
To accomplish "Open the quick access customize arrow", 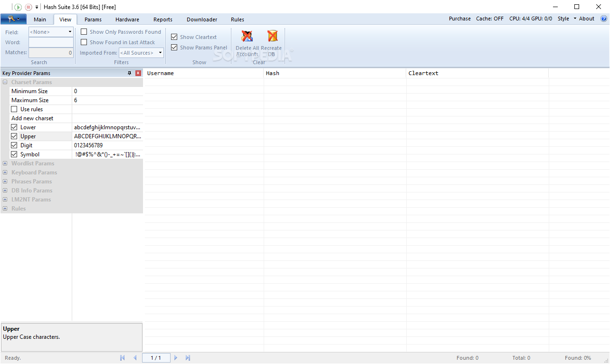I will coord(37,7).
